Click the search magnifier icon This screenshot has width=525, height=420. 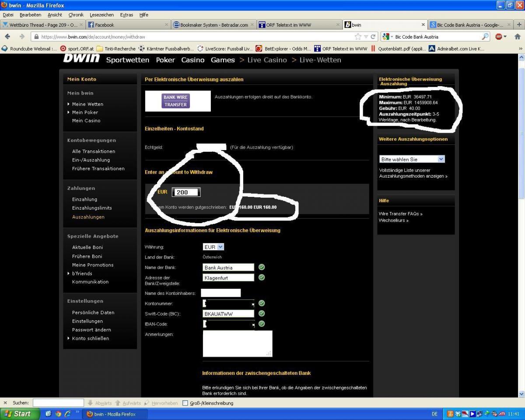coord(485,37)
